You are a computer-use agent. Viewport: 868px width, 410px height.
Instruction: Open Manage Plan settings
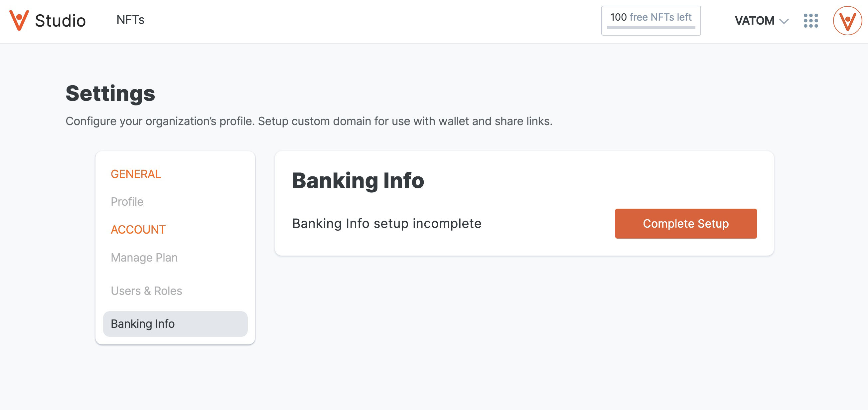pyautogui.click(x=144, y=258)
